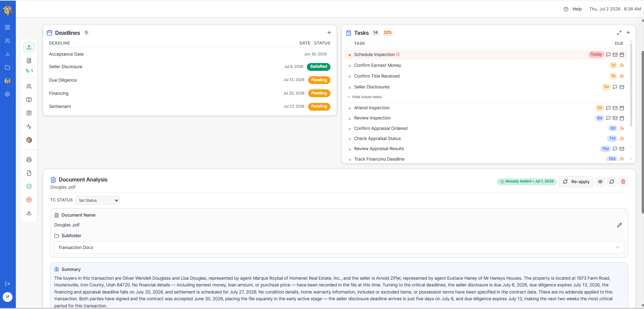Click the upload icon in the tool panel

29,47
